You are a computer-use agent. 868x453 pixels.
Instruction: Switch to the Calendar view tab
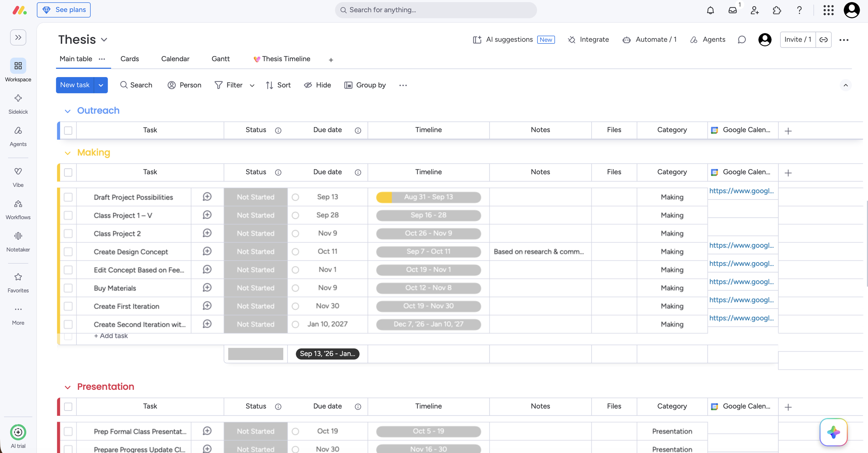pos(175,59)
